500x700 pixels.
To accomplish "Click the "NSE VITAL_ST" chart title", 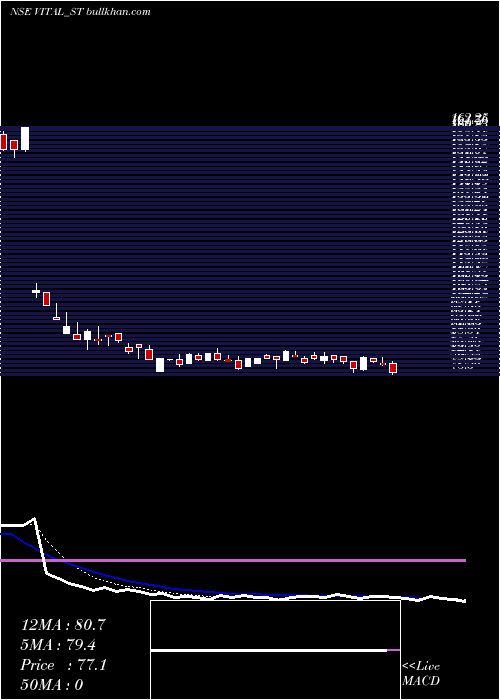I will point(45,12).
